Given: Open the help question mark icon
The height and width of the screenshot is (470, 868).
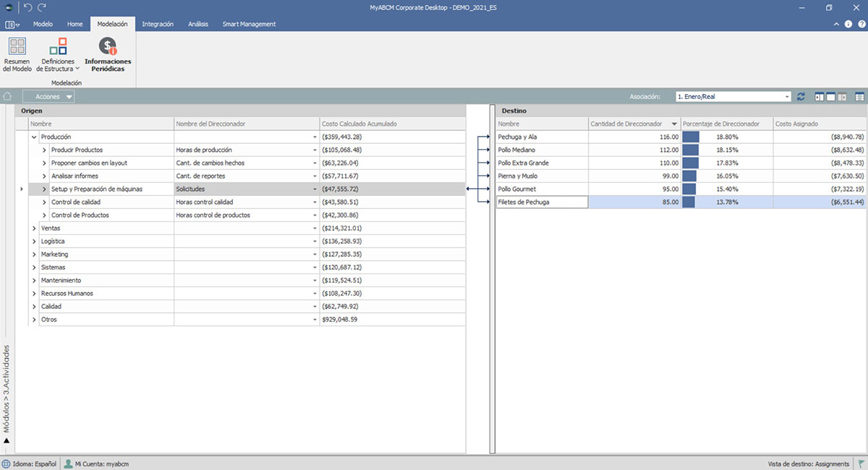Looking at the screenshot, I should tap(861, 24).
